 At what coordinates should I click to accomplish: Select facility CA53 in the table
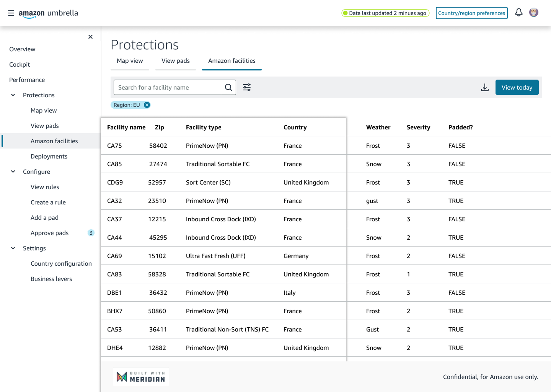(114, 329)
